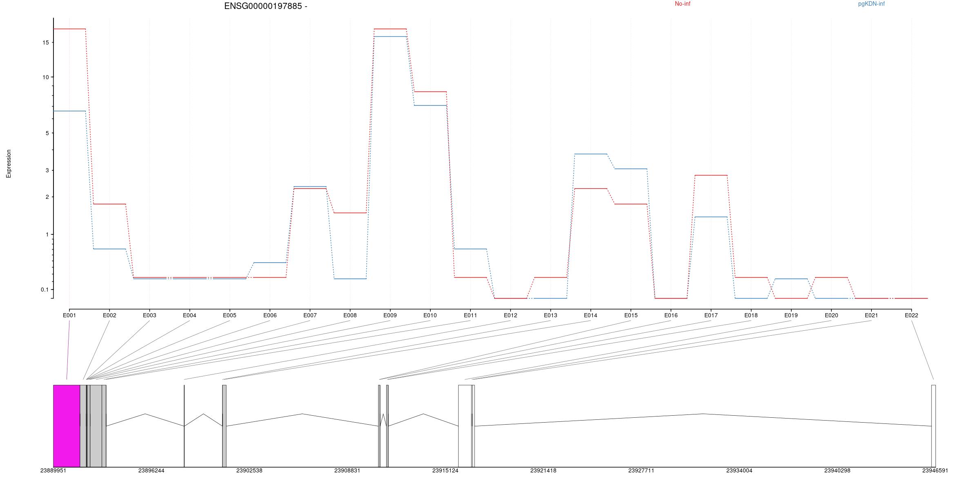This screenshot has width=980, height=490.
Task: Click genomic coordinate 23915124
Action: [x=445, y=470]
